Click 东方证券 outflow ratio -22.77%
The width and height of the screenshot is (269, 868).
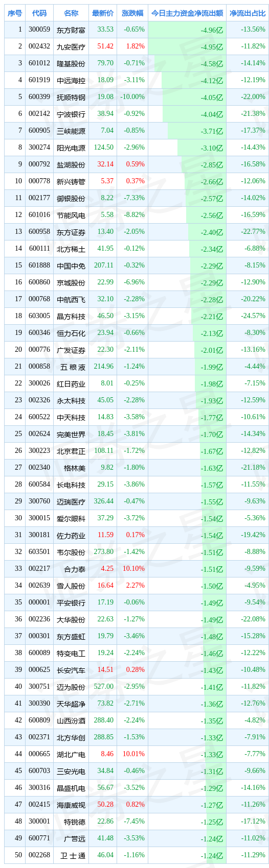[x=253, y=232]
